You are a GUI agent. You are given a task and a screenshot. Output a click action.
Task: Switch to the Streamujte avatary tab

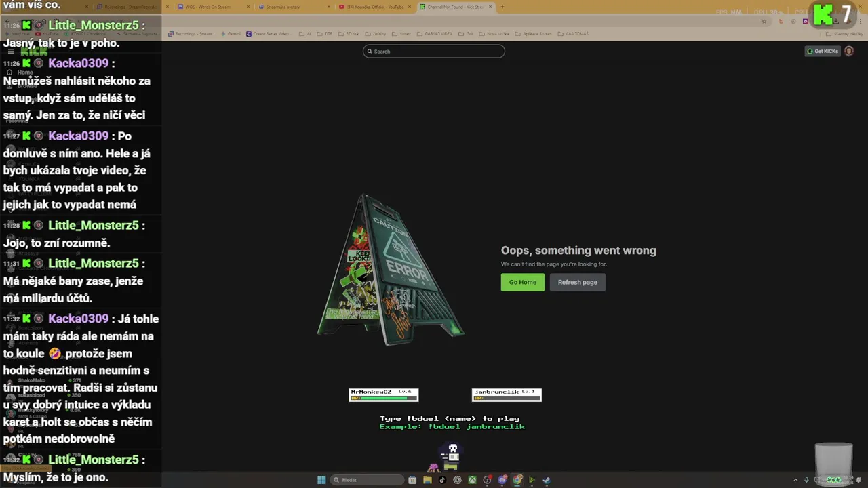tap(294, 7)
